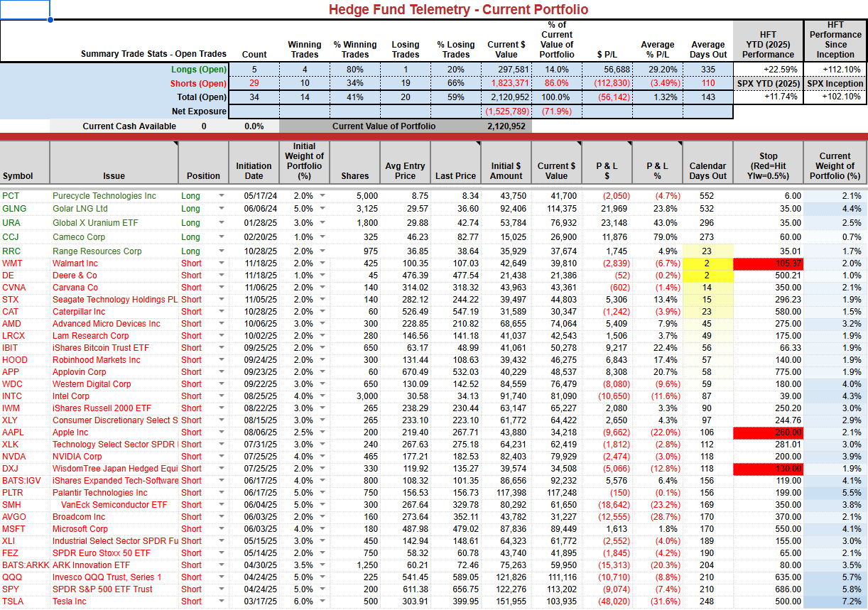Click the HFT YTD (2025) Performance header
This screenshot has height=610, width=868.
click(x=768, y=44)
